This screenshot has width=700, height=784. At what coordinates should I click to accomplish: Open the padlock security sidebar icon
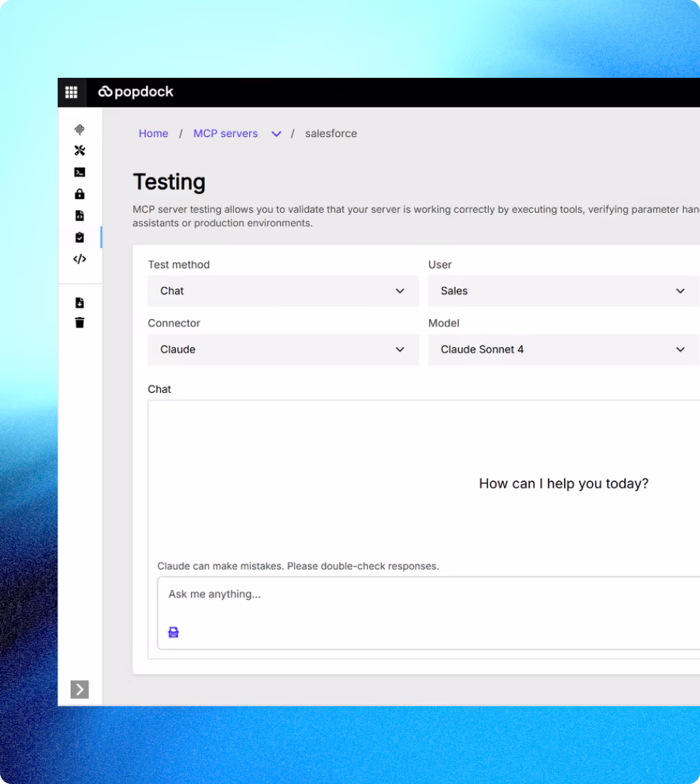tap(79, 194)
